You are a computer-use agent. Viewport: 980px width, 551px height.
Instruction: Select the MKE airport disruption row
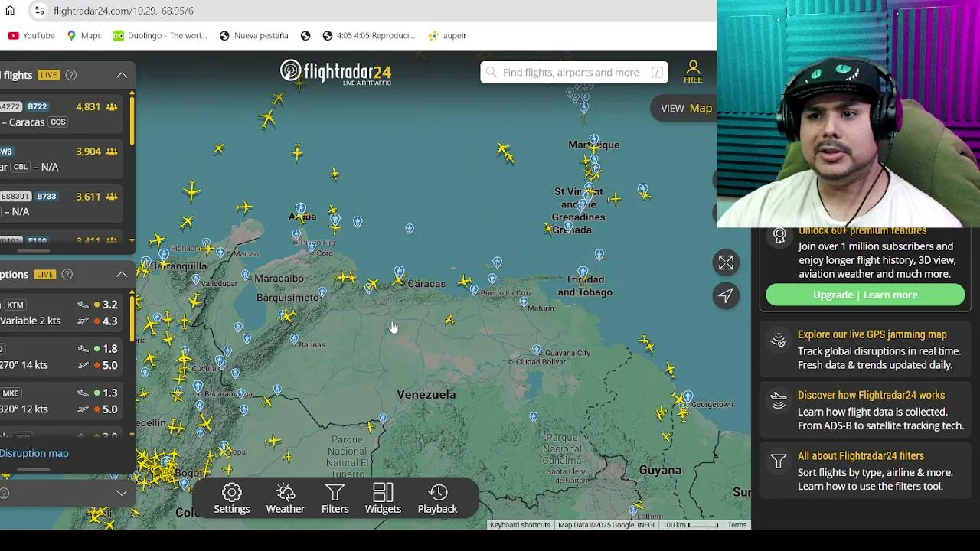pyautogui.click(x=61, y=401)
